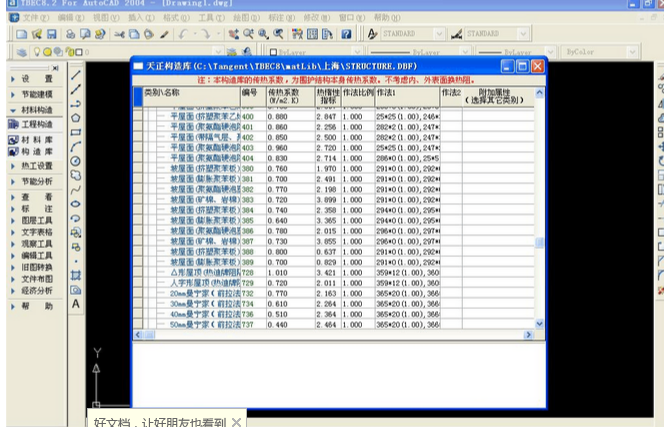Select the Ellipse draw tool
This screenshot has width=664, height=427.
click(x=75, y=204)
